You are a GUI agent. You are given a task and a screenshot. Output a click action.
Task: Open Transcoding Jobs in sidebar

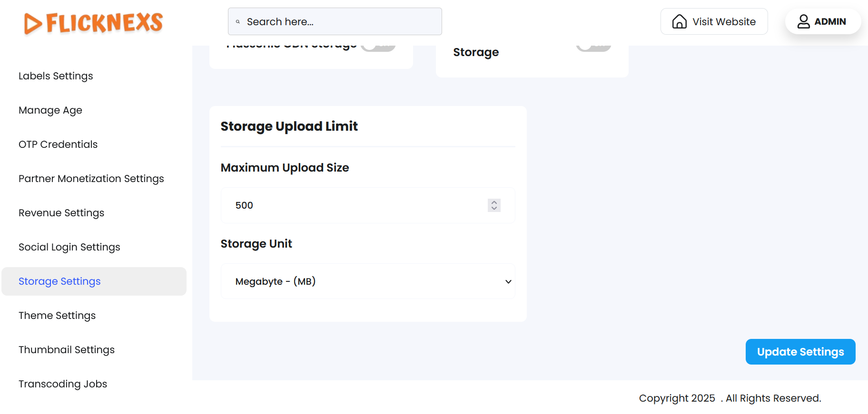point(63,384)
